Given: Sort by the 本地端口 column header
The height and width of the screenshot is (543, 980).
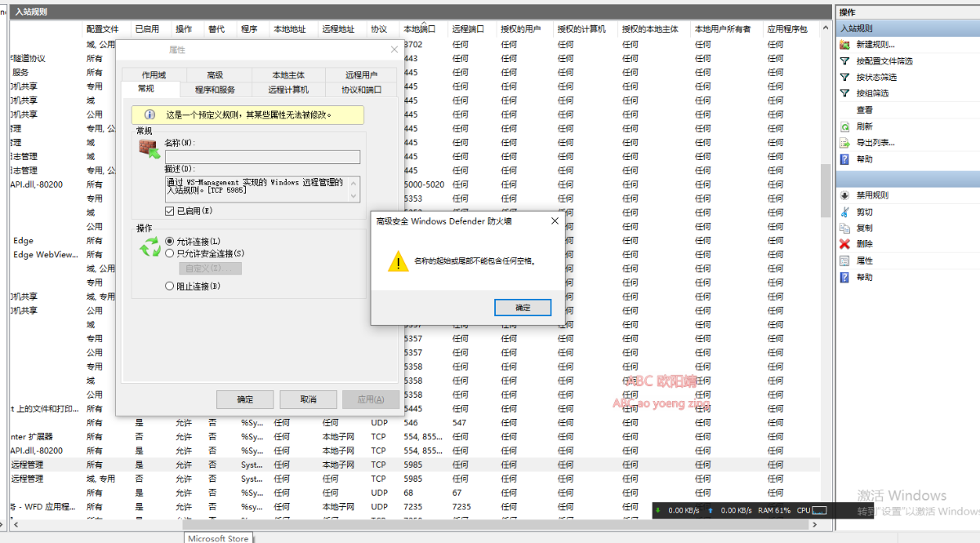Looking at the screenshot, I should point(424,29).
